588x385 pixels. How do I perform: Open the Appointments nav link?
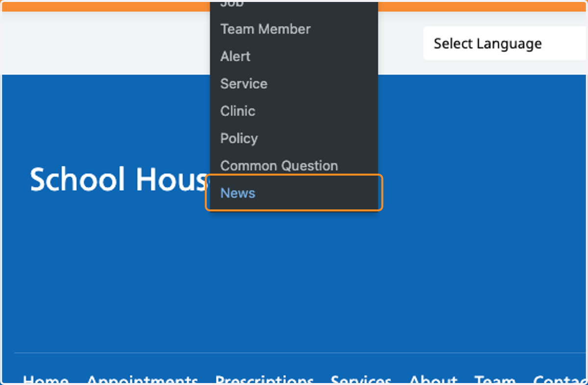[143, 381]
